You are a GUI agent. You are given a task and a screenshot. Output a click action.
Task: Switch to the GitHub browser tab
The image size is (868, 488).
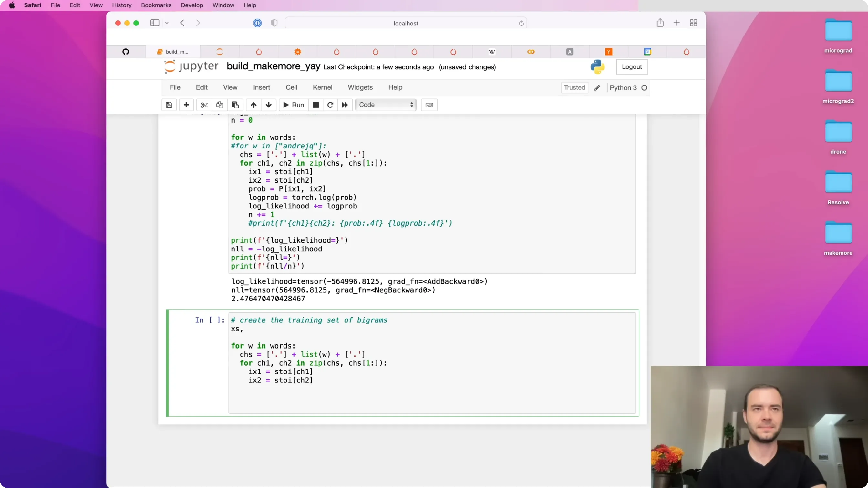coord(126,52)
